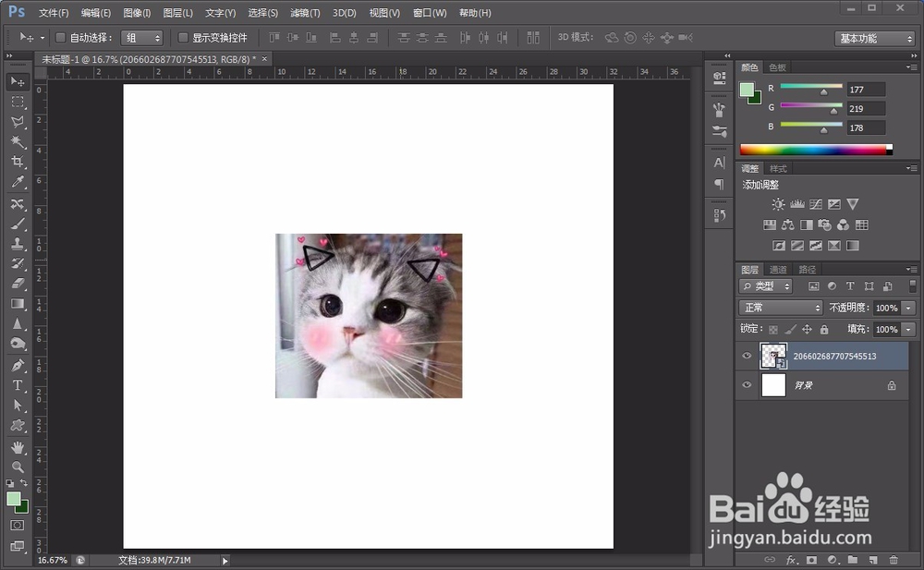924x570 pixels.
Task: Enable the 显示变换控件 checkbox
Action: click(x=183, y=38)
